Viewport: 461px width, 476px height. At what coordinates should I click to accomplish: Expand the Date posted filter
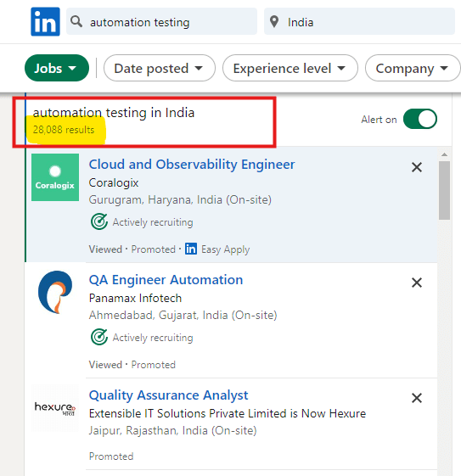pos(160,68)
